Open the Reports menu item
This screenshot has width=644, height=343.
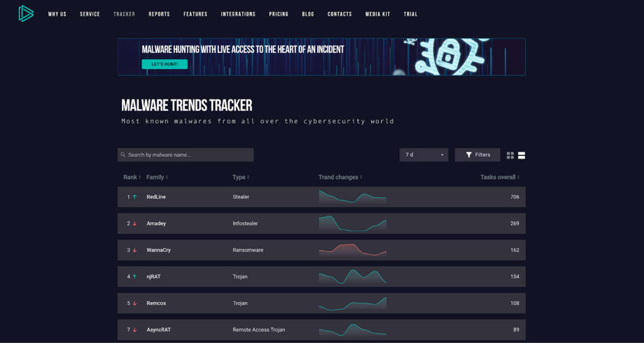[159, 14]
